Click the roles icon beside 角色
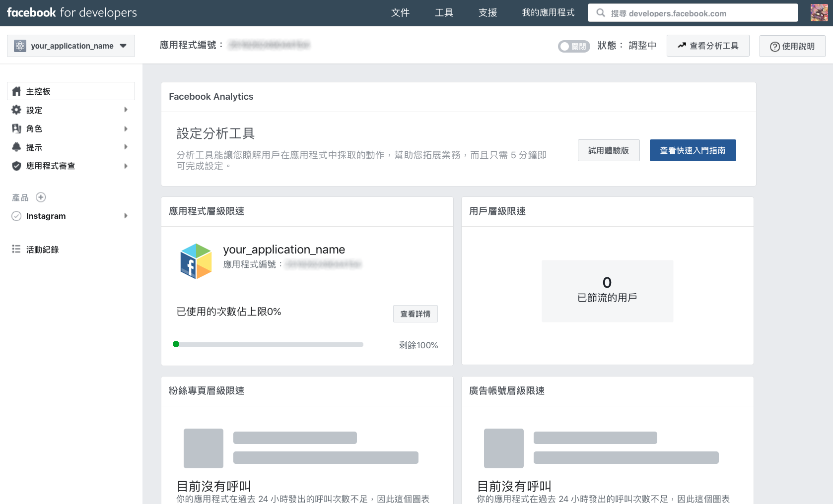833x504 pixels. coord(16,128)
